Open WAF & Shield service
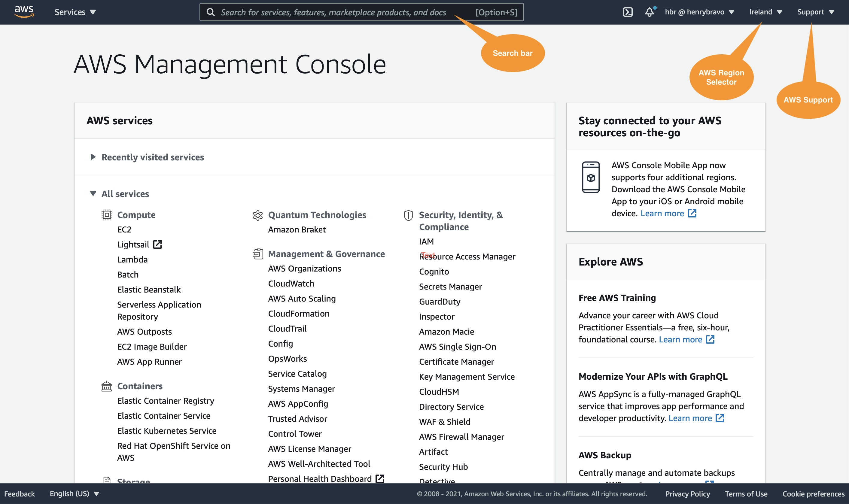 [x=445, y=422]
